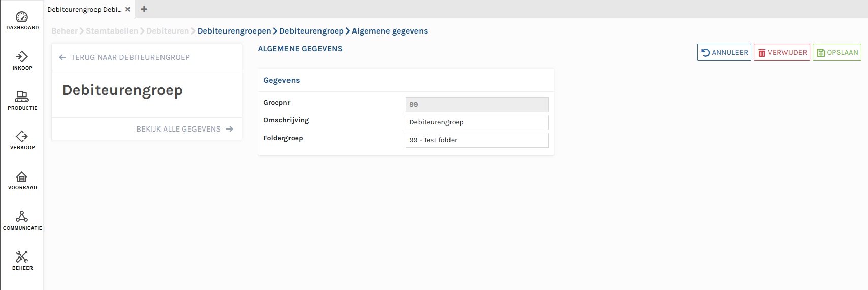Screen dimensions: 868x290
Task: Focus the Omschrijving text field
Action: click(x=476, y=122)
